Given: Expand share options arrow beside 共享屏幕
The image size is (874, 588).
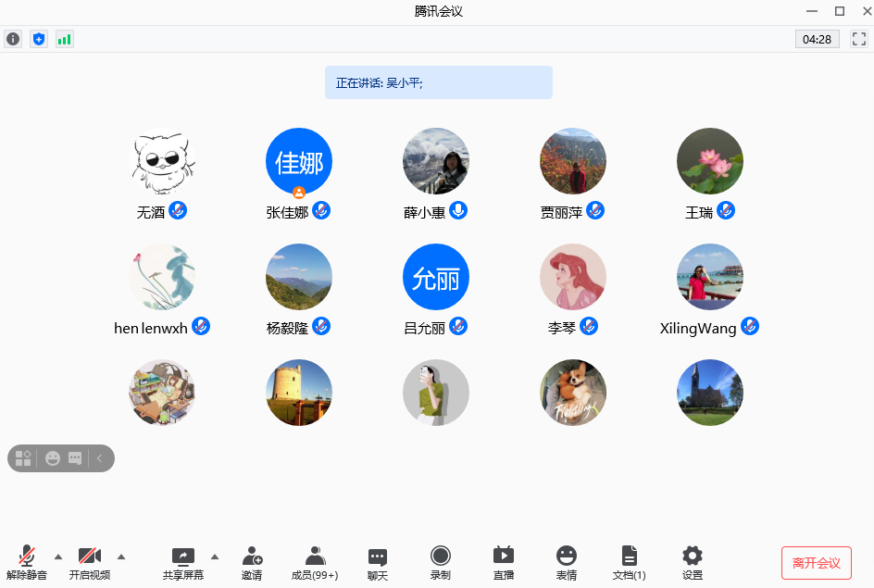Looking at the screenshot, I should tap(215, 557).
